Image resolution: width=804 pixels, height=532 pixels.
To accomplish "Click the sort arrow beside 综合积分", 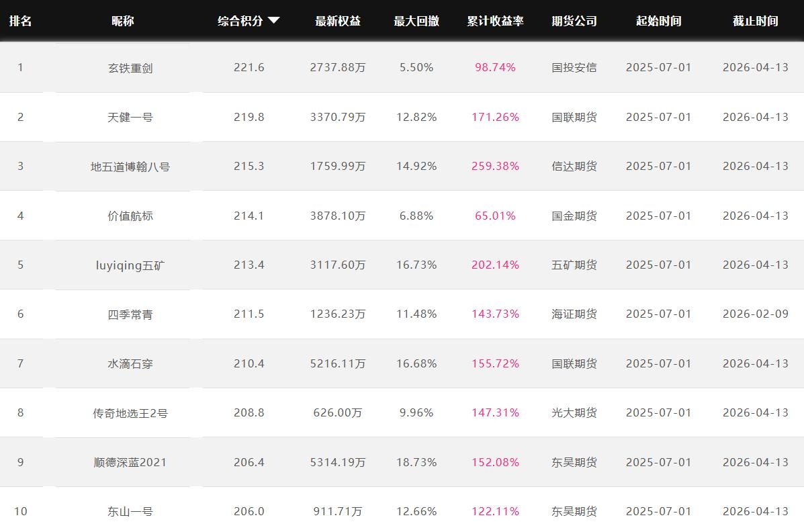I will pyautogui.click(x=273, y=21).
